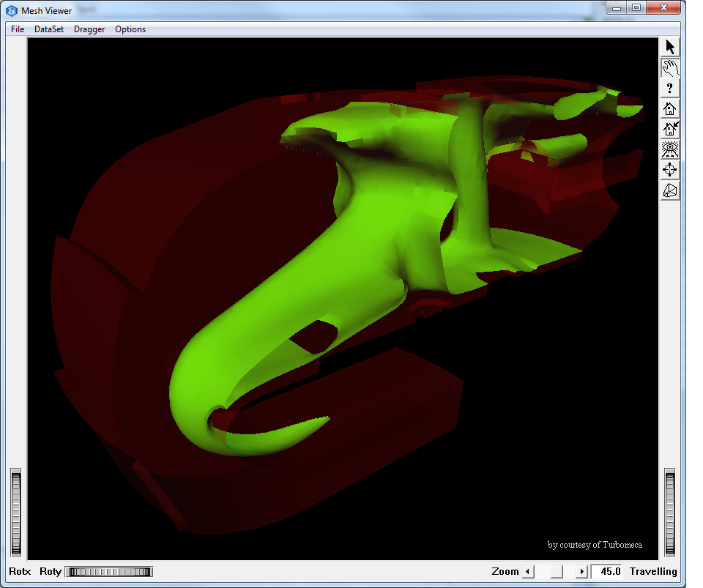The height and width of the screenshot is (588, 703).
Task: Maximize the Mesh Viewer window
Action: pos(636,7)
